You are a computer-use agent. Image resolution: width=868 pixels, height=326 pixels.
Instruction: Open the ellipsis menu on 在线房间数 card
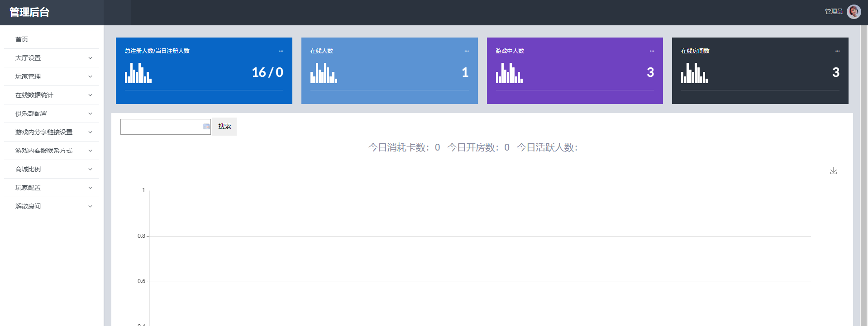click(x=838, y=51)
